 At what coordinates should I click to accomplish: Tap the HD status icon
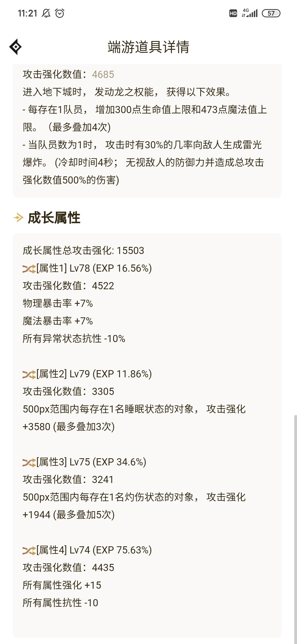point(233,13)
